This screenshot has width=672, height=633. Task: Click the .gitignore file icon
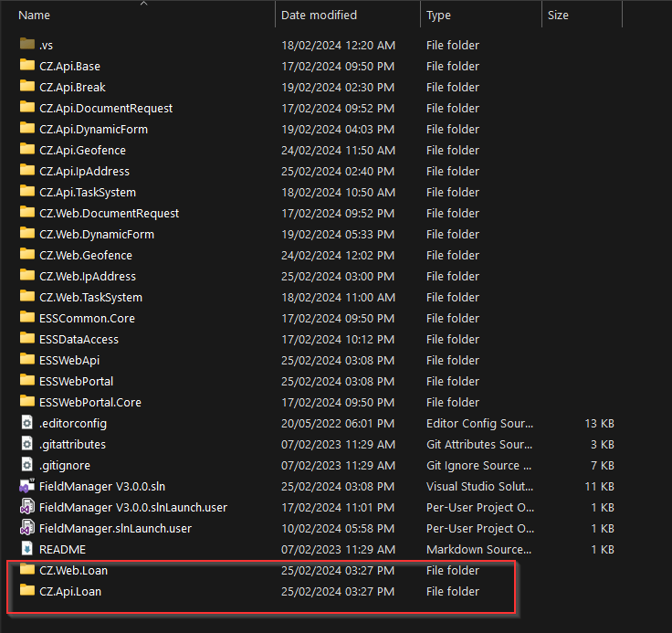tap(27, 464)
